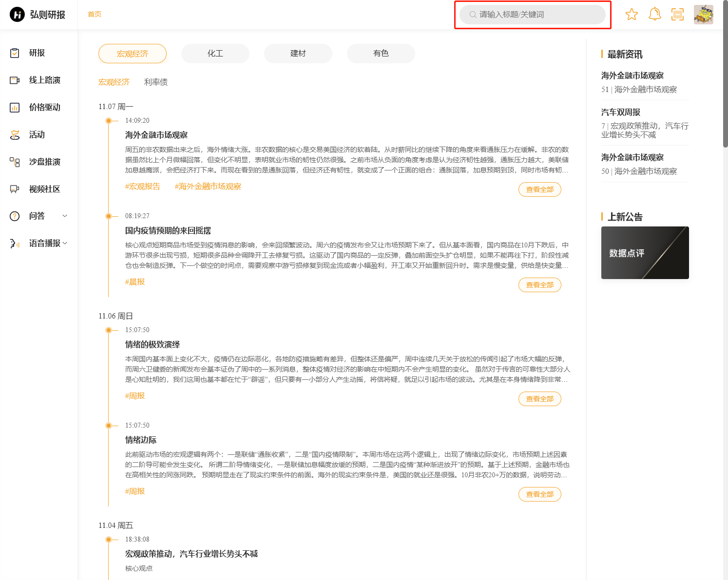Screen dimensions: 728x580
Task: Open article 宏观政策推动，汽车行业增长势头不减
Action: [192, 554]
